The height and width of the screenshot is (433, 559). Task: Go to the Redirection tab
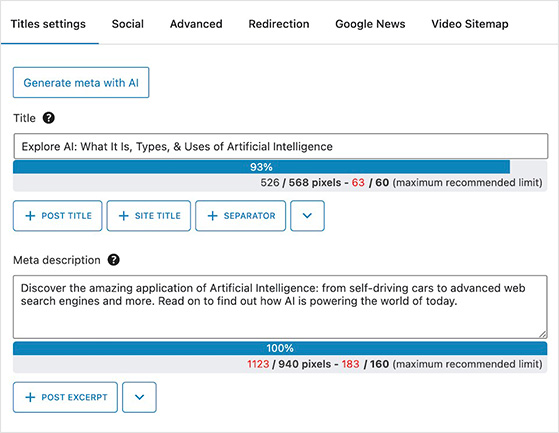(x=279, y=24)
